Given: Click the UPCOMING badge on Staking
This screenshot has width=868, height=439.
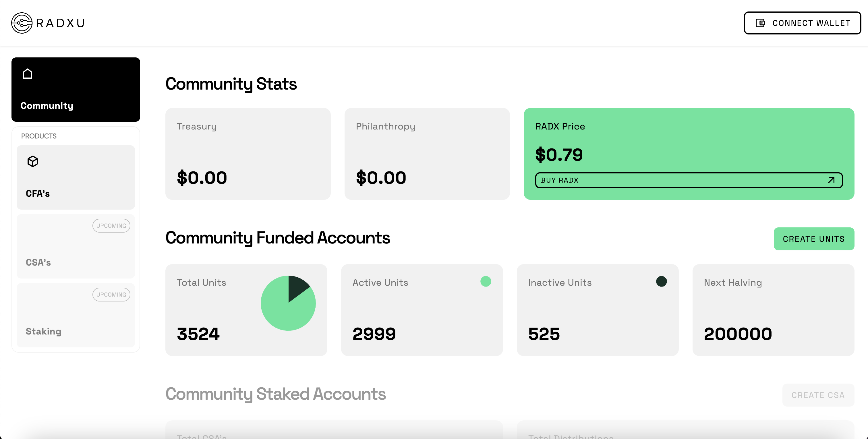Looking at the screenshot, I should pyautogui.click(x=111, y=294).
